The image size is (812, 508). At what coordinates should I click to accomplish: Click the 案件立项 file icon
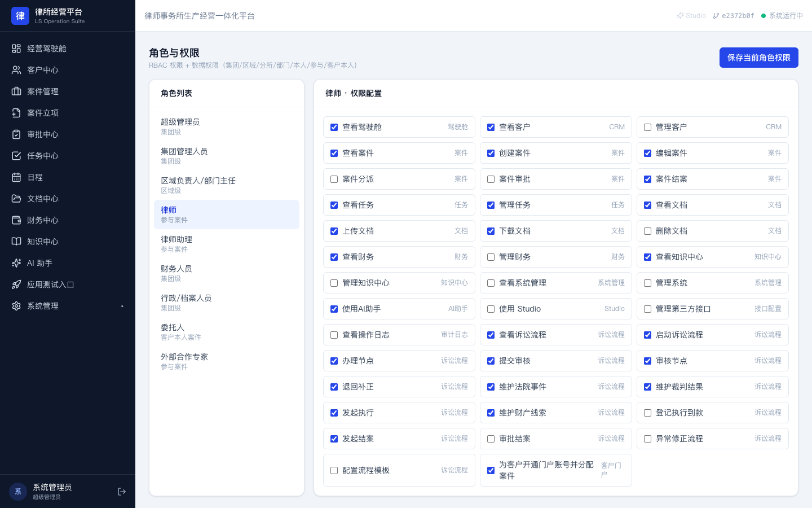click(16, 113)
